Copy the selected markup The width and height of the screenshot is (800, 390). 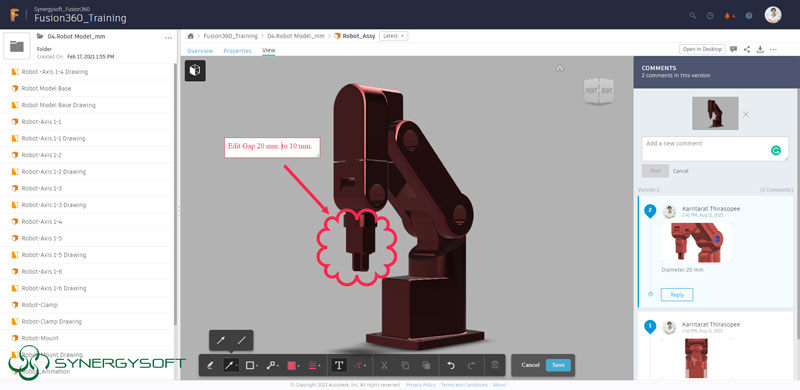[x=405, y=365]
